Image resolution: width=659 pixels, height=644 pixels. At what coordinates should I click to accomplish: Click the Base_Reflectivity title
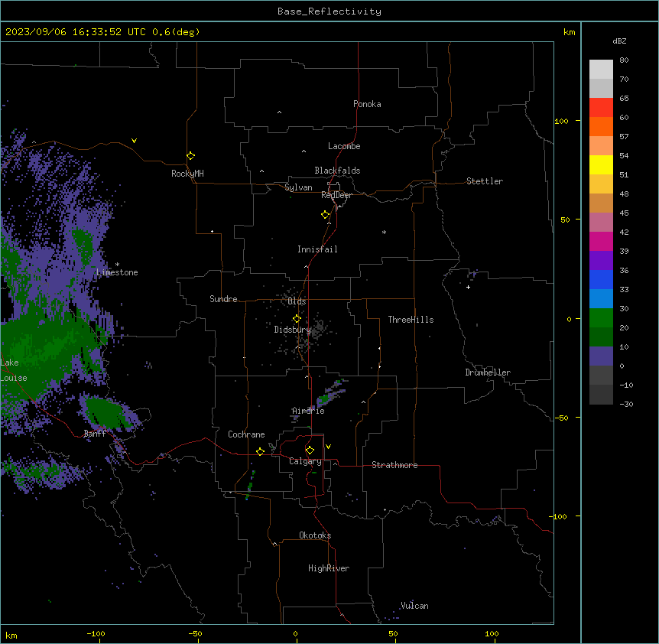329,11
